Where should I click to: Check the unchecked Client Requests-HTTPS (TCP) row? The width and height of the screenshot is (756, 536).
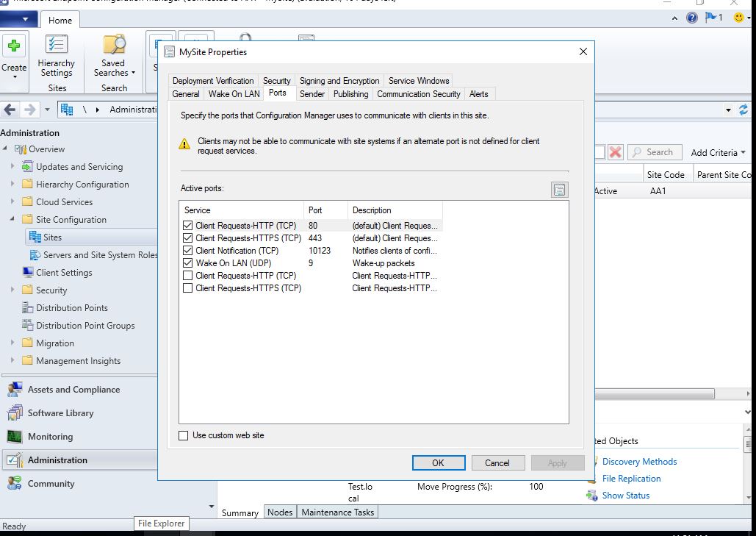[187, 288]
